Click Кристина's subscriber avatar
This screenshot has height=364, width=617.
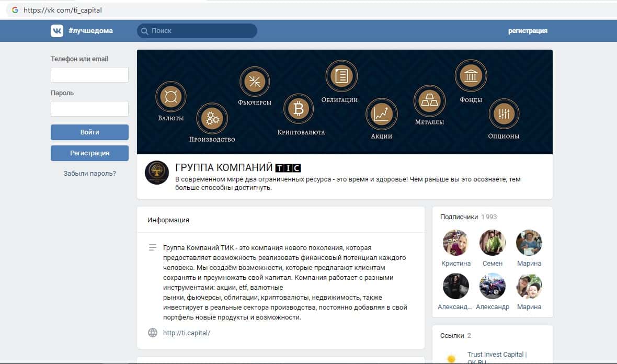pyautogui.click(x=455, y=243)
